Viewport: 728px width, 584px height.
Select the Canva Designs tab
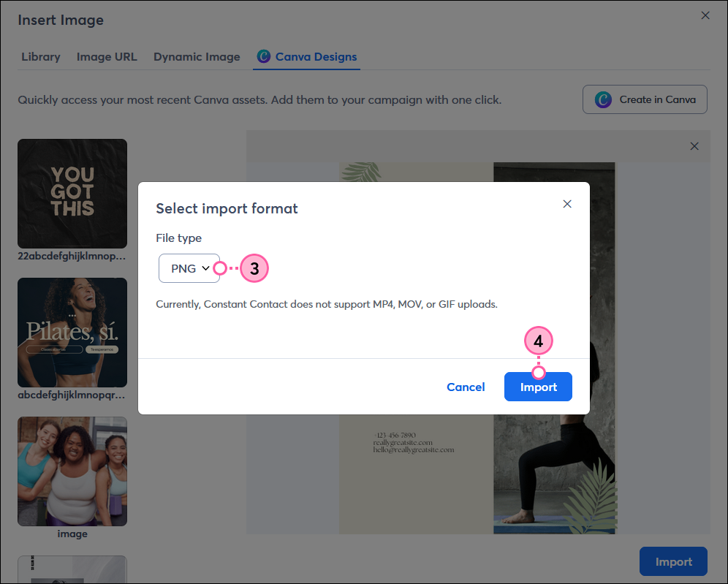[306, 56]
